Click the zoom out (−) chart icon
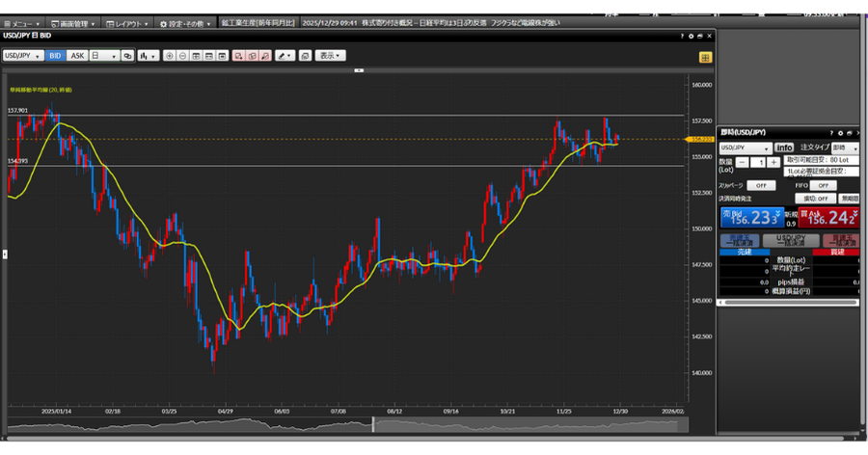Viewport: 868px width, 455px height. pyautogui.click(x=183, y=56)
